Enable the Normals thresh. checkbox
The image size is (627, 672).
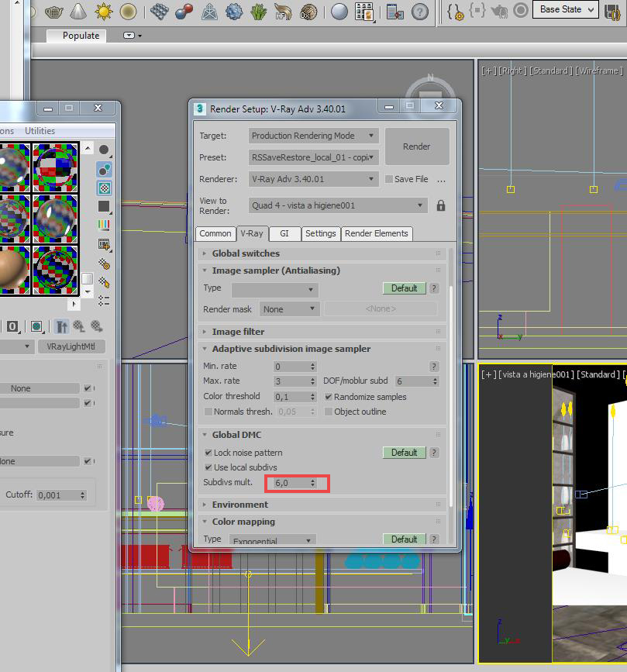(x=208, y=412)
